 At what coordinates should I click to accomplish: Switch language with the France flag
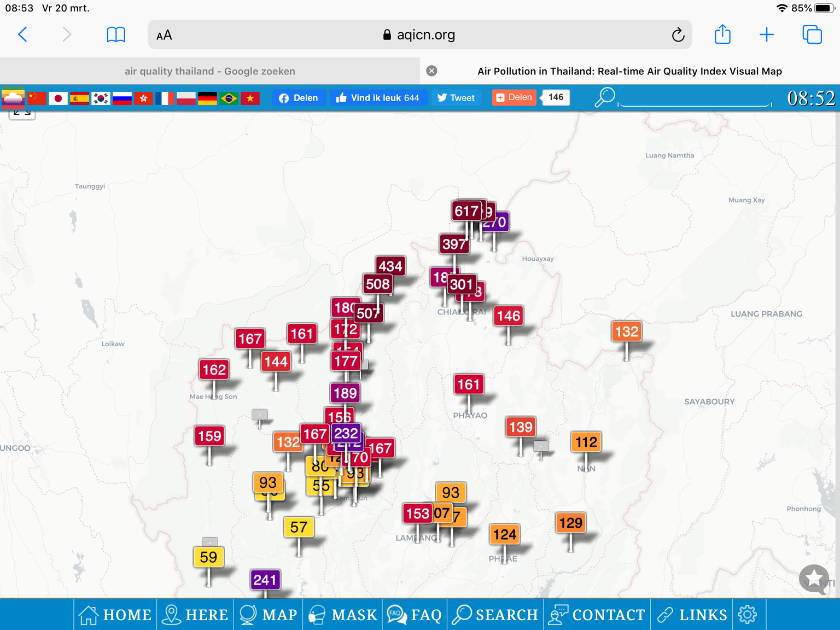pos(165,98)
